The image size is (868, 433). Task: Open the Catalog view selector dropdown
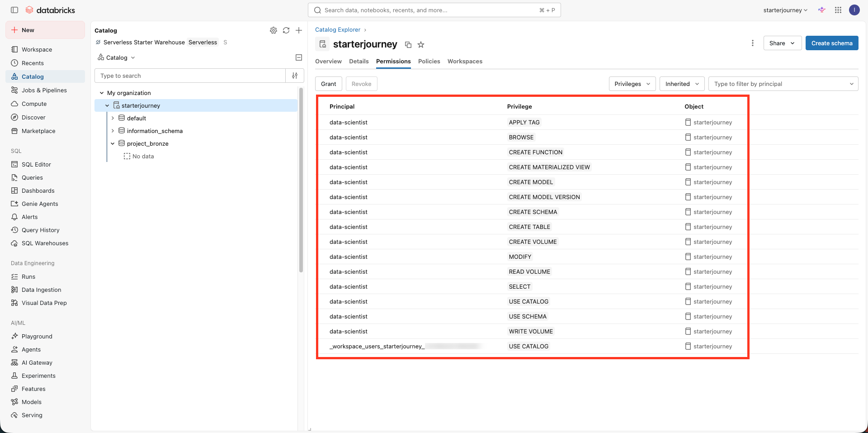117,57
